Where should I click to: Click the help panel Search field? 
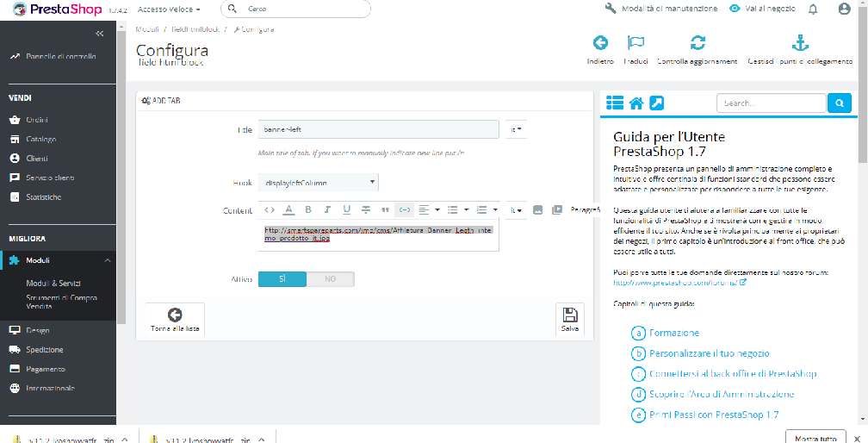[x=772, y=103]
